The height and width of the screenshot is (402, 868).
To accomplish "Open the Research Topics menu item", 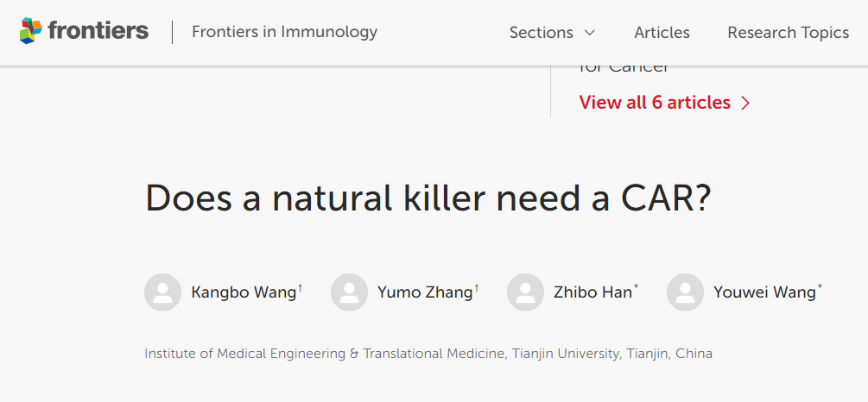I will pyautogui.click(x=789, y=33).
